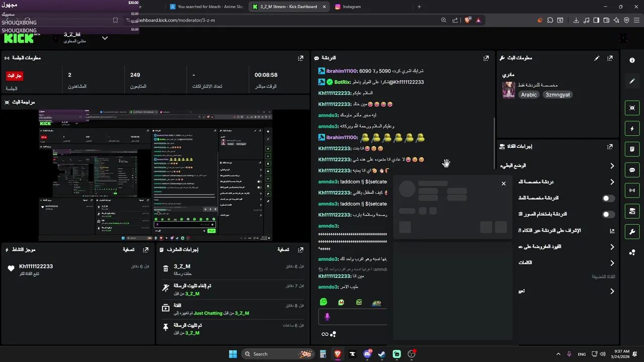
Task: Open filter in activity feed panel
Action: click(128, 249)
